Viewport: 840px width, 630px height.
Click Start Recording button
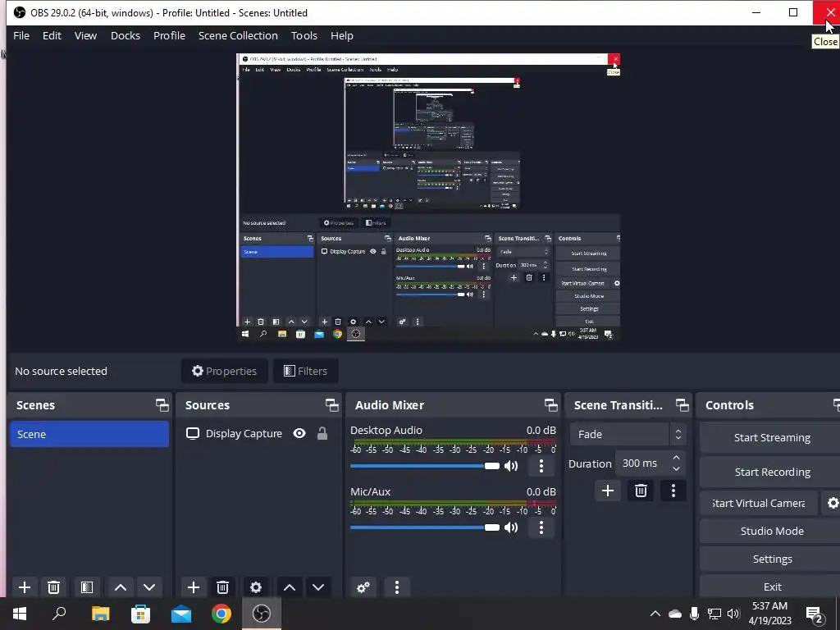(771, 472)
